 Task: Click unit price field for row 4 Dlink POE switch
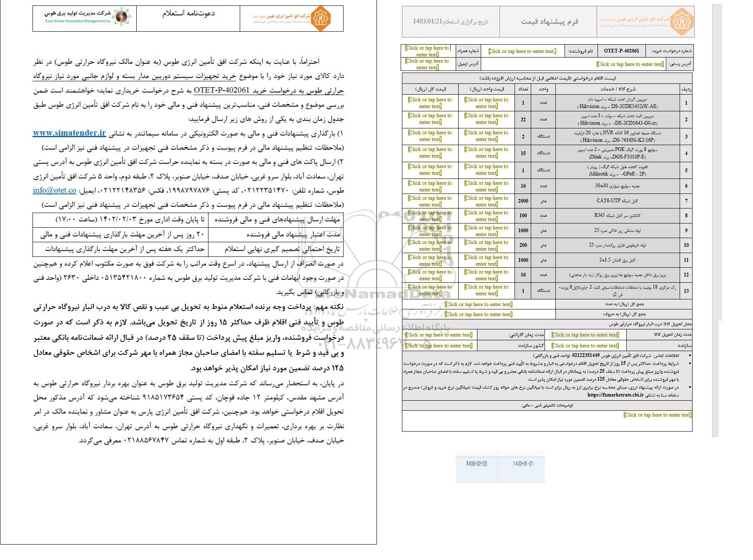point(486,153)
